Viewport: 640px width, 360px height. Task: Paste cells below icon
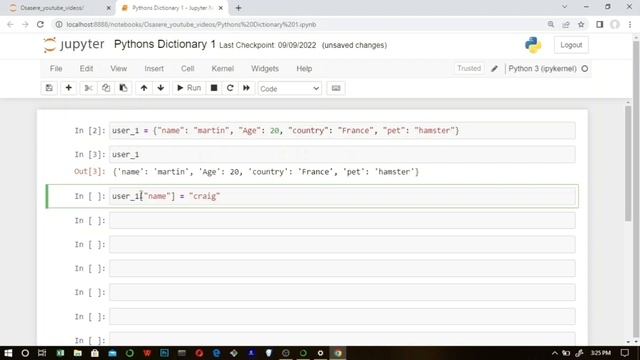pos(123,88)
